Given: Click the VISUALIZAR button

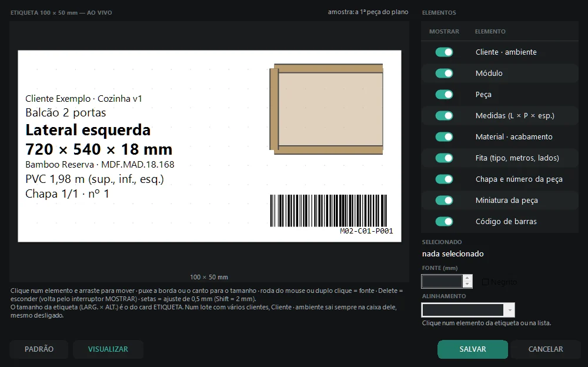Looking at the screenshot, I should pyautogui.click(x=108, y=349).
